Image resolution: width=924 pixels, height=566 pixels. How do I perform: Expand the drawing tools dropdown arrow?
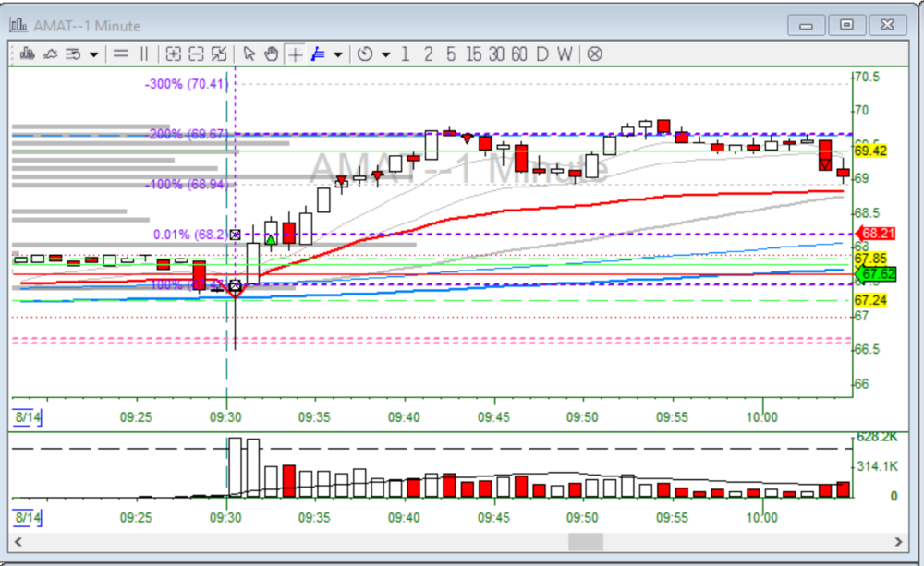pos(338,54)
